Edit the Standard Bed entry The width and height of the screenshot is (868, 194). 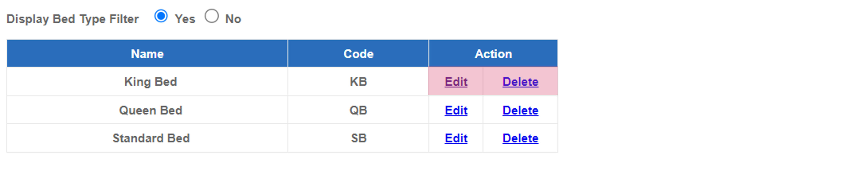456,138
